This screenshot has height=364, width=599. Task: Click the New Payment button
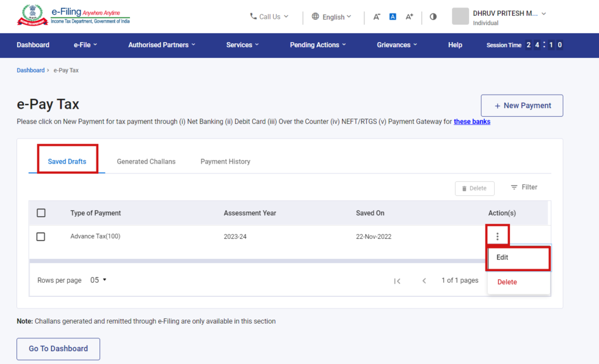coord(522,105)
